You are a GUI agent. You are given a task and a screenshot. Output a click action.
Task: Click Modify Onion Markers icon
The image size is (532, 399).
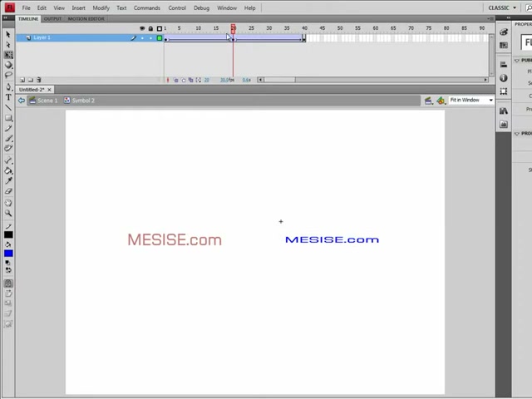click(198, 80)
